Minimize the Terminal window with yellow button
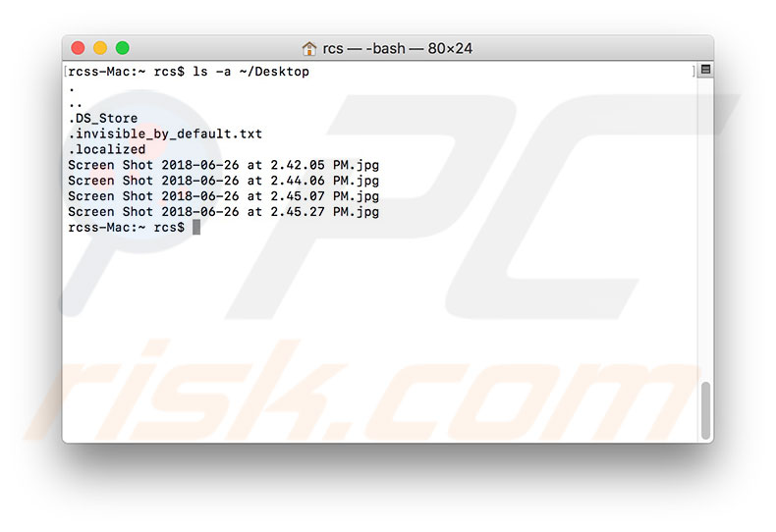The height and width of the screenshot is (532, 776). (100, 48)
